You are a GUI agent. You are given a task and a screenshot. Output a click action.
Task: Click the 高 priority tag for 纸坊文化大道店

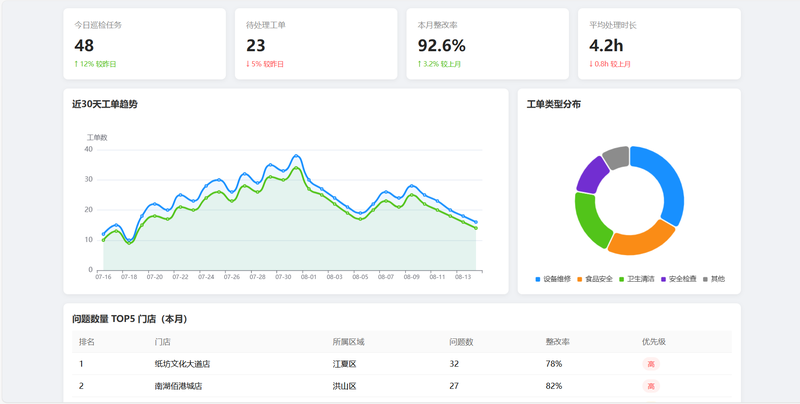(651, 364)
